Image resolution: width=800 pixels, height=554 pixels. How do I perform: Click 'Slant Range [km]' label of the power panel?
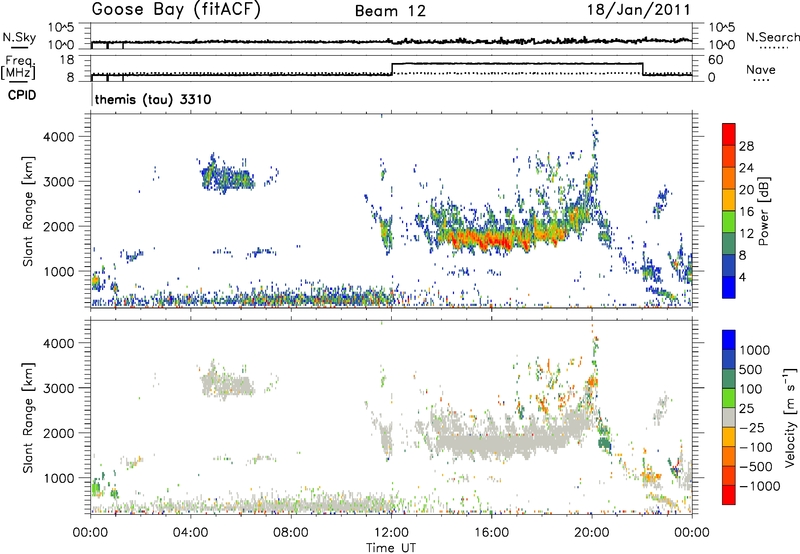tap(28, 211)
